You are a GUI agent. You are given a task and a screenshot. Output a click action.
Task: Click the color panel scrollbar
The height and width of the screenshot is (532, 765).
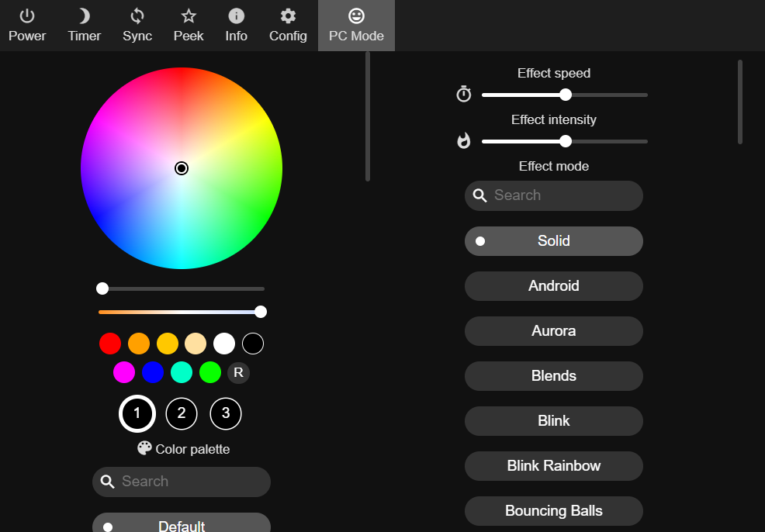pos(368,116)
